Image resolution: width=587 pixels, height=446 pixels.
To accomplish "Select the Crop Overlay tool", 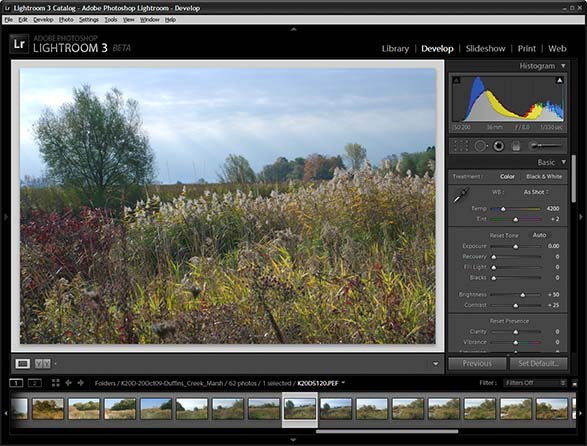I will pos(461,146).
